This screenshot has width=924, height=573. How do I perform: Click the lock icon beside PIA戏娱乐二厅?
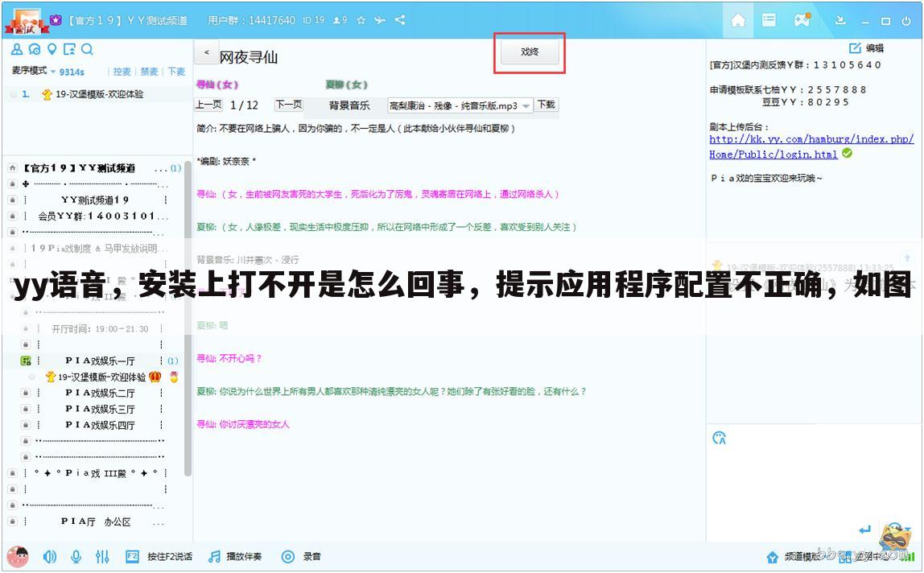(25, 393)
